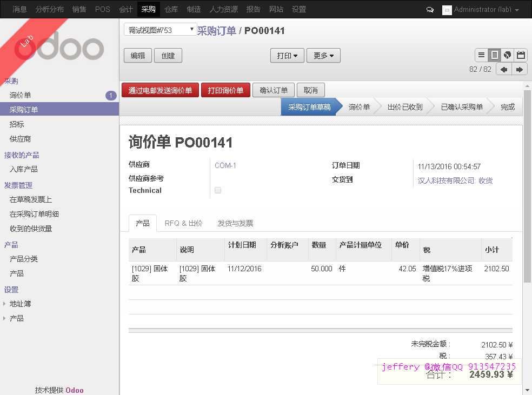The width and height of the screenshot is (532, 395).
Task: Open the 制造 top menu
Action: click(x=194, y=9)
